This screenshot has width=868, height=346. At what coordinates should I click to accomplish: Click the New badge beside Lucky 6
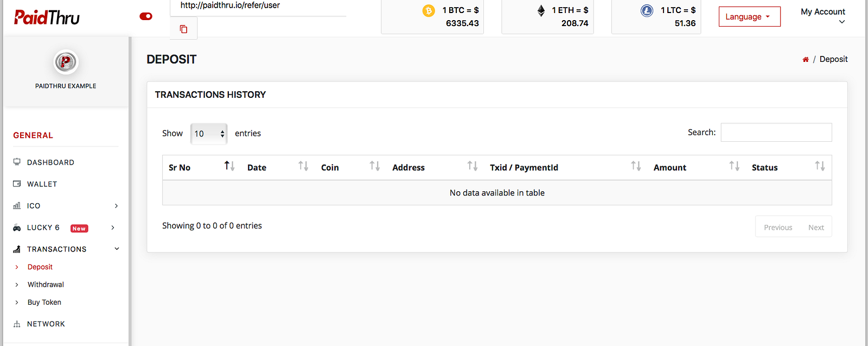(x=79, y=229)
